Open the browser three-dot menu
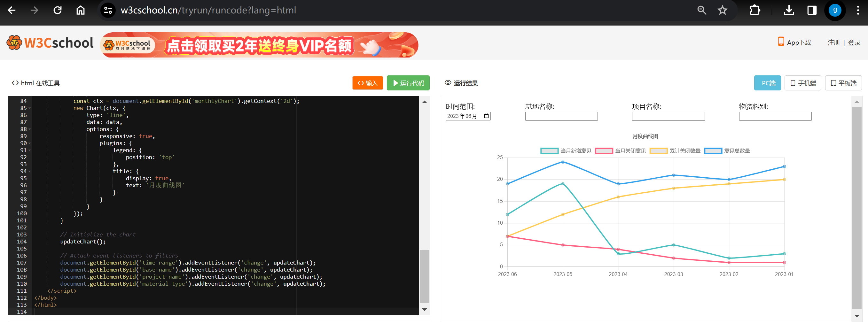This screenshot has width=868, height=331. [x=857, y=11]
